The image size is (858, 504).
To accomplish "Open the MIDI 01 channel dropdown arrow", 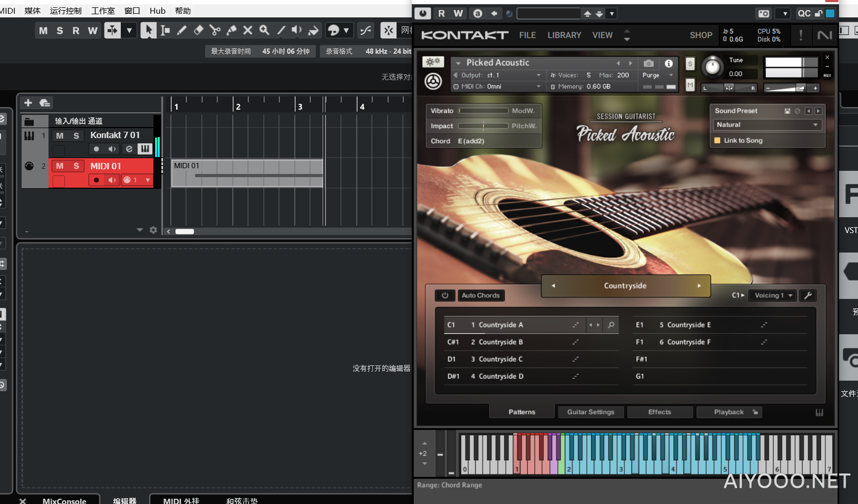I will click(x=148, y=180).
